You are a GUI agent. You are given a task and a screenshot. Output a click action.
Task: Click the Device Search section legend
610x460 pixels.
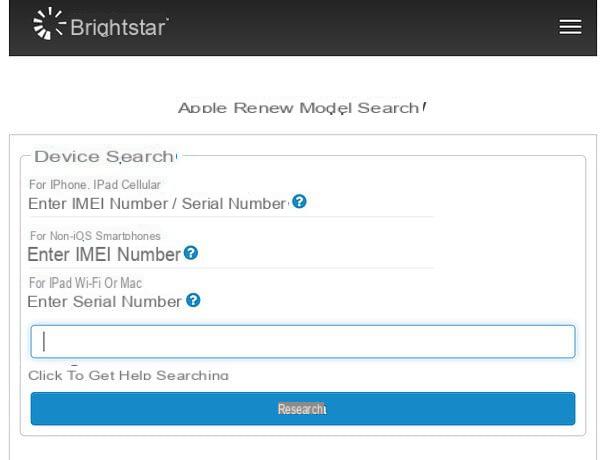105,156
